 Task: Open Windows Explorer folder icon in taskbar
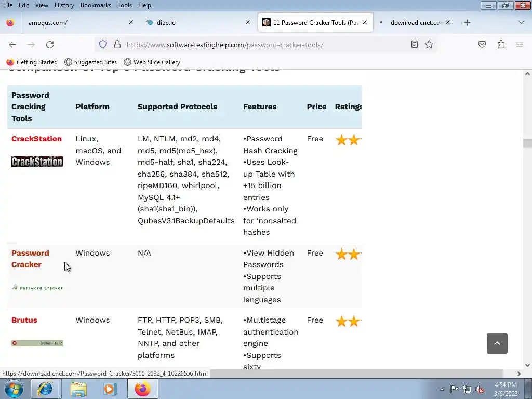[78, 389]
